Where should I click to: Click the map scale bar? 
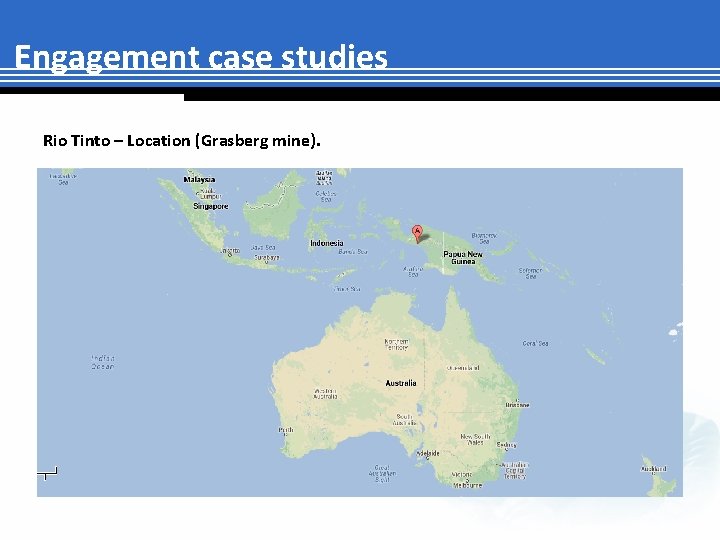47,473
